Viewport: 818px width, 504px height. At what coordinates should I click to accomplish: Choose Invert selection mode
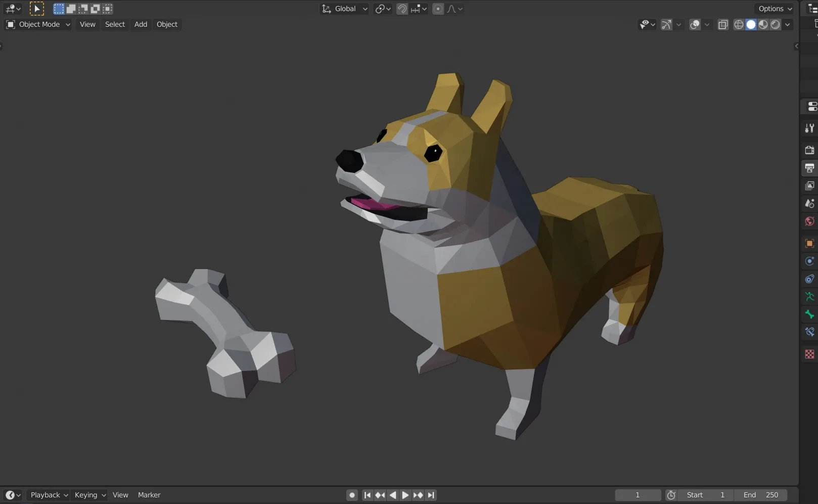(95, 9)
